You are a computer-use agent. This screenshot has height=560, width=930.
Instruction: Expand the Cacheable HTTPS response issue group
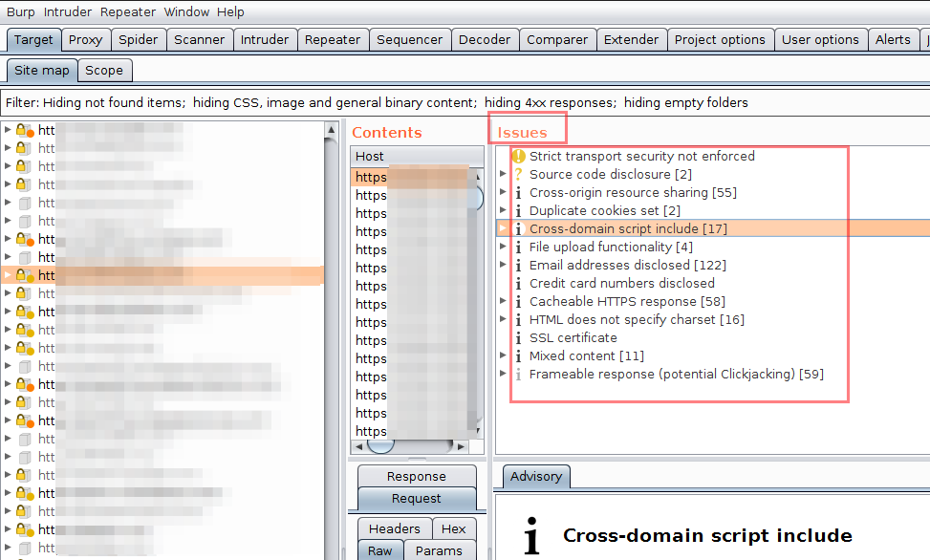click(x=503, y=301)
